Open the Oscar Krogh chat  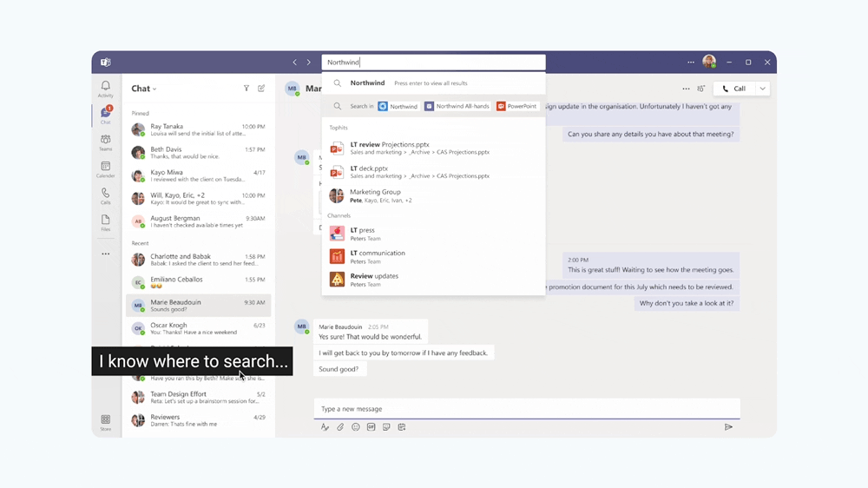[198, 328]
